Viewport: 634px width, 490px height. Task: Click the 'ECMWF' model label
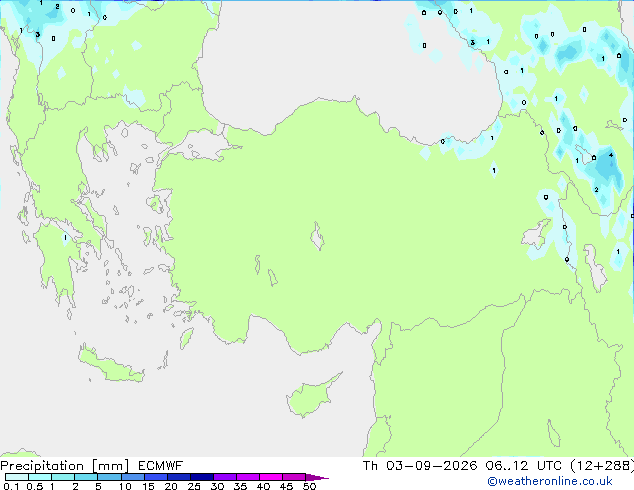pos(161,466)
